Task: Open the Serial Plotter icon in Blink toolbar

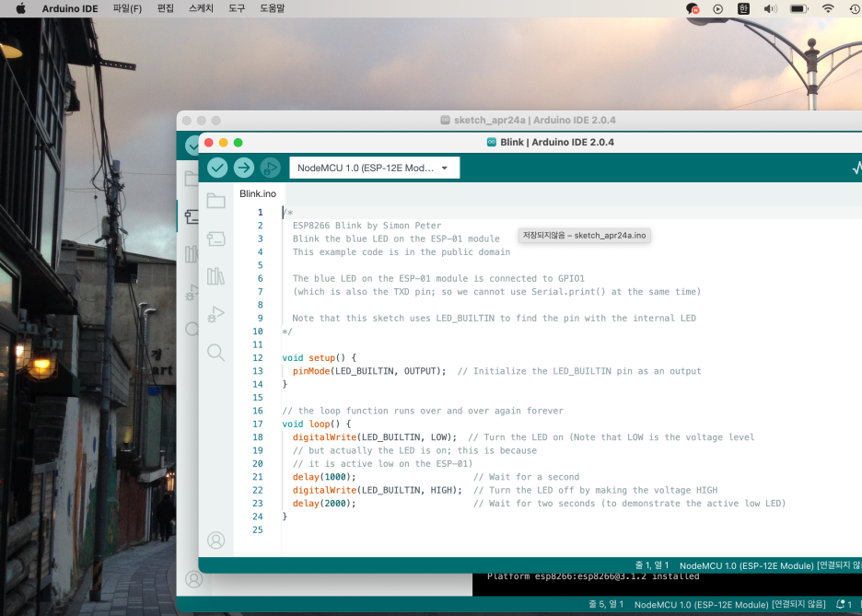Action: tap(856, 168)
